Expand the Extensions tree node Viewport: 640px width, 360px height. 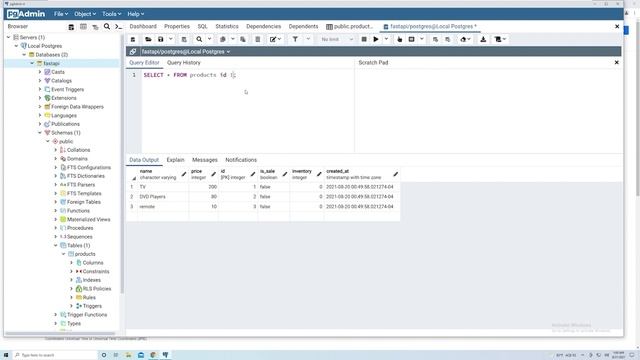[40, 98]
